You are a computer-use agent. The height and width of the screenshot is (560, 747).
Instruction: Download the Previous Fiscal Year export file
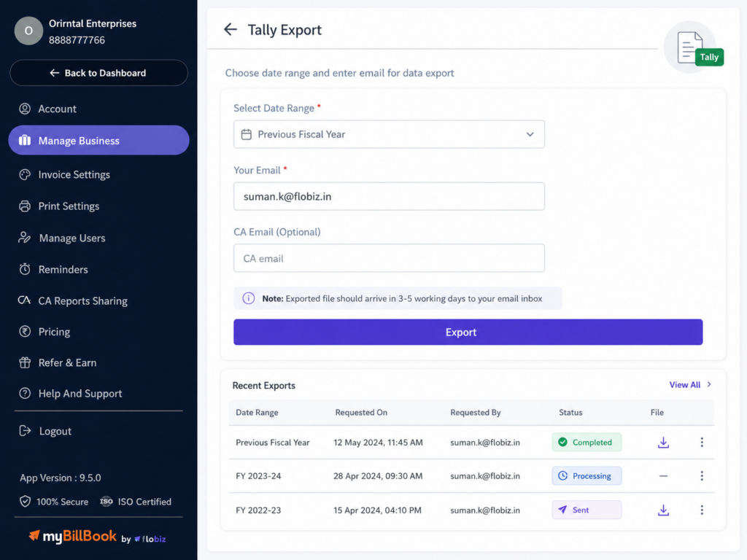(x=663, y=443)
